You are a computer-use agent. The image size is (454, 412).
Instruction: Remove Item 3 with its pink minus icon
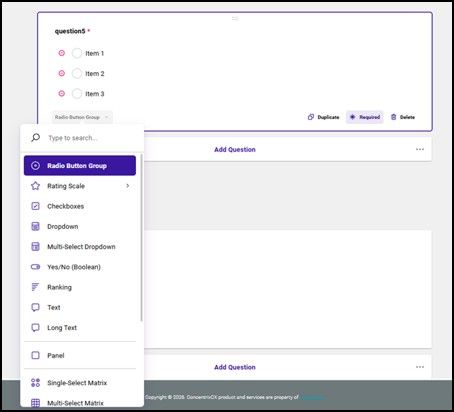pyautogui.click(x=62, y=94)
